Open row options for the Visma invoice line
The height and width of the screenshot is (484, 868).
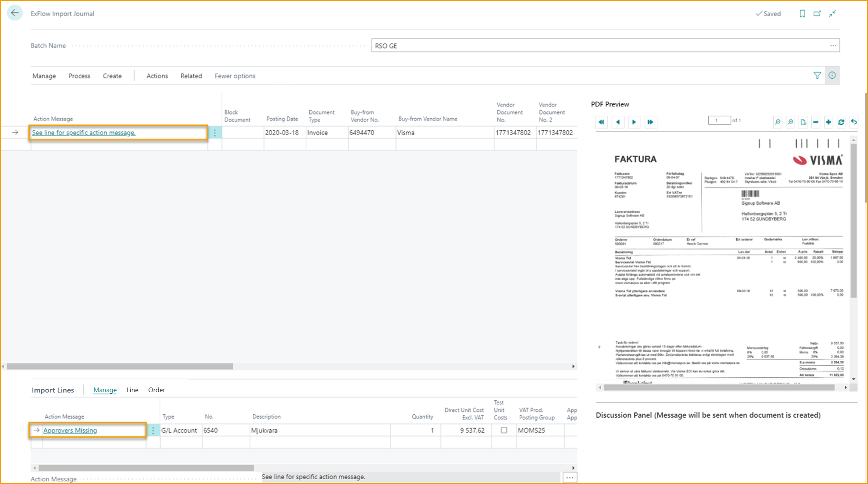pyautogui.click(x=215, y=133)
